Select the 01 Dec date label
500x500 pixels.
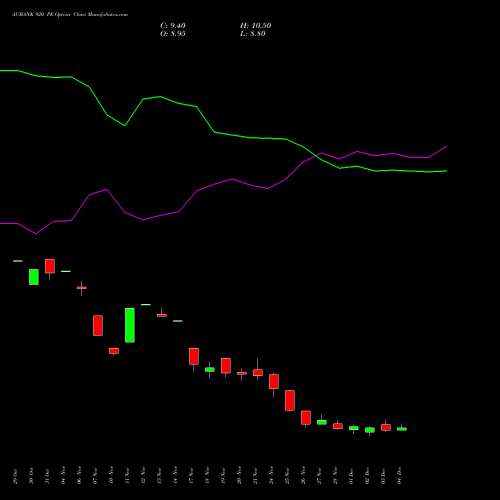[x=351, y=476]
